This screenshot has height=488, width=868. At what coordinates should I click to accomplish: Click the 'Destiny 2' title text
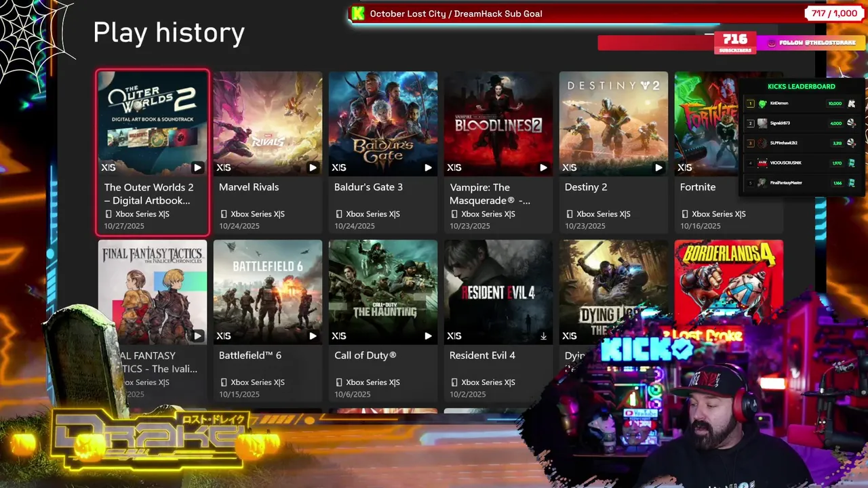(586, 187)
